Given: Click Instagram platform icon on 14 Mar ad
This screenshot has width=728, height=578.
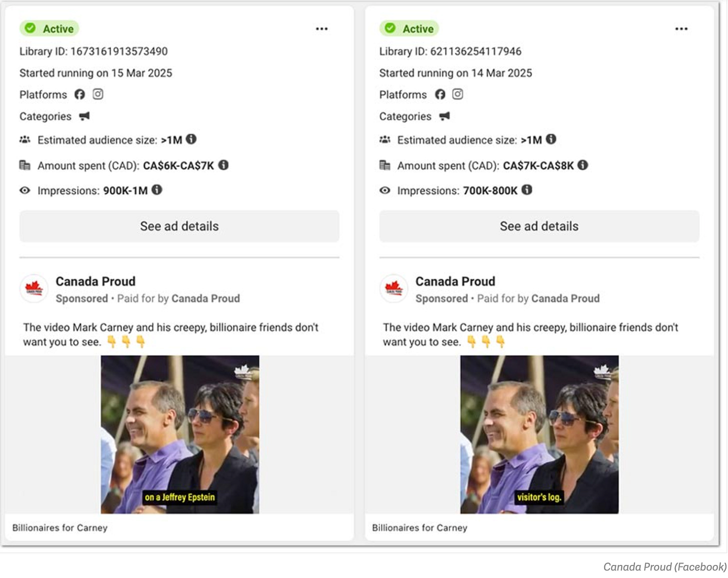Looking at the screenshot, I should [457, 94].
